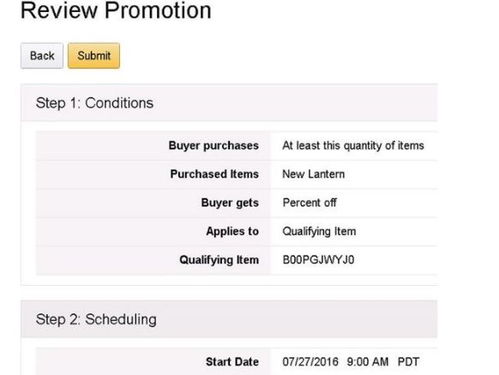Image resolution: width=499 pixels, height=375 pixels.
Task: Select the Step 2: Scheduling header
Action: 96,319
